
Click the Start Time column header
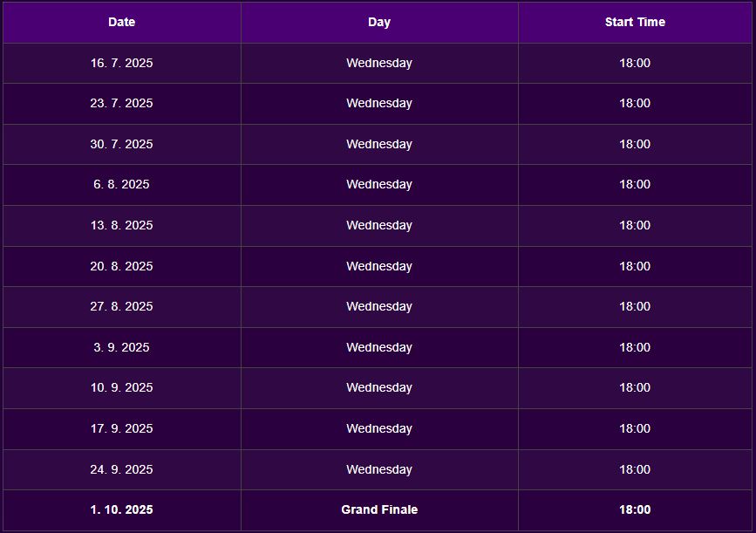tap(635, 23)
